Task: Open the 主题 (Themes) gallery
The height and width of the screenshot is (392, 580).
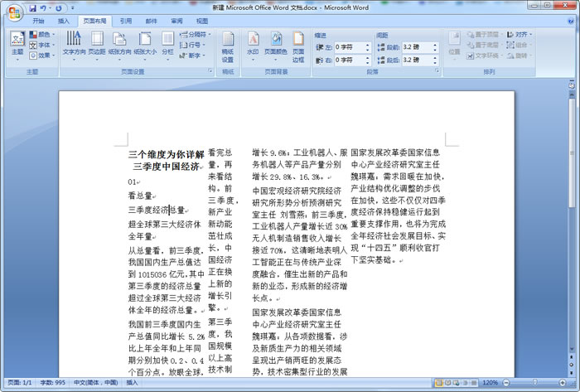Action: 17,43
